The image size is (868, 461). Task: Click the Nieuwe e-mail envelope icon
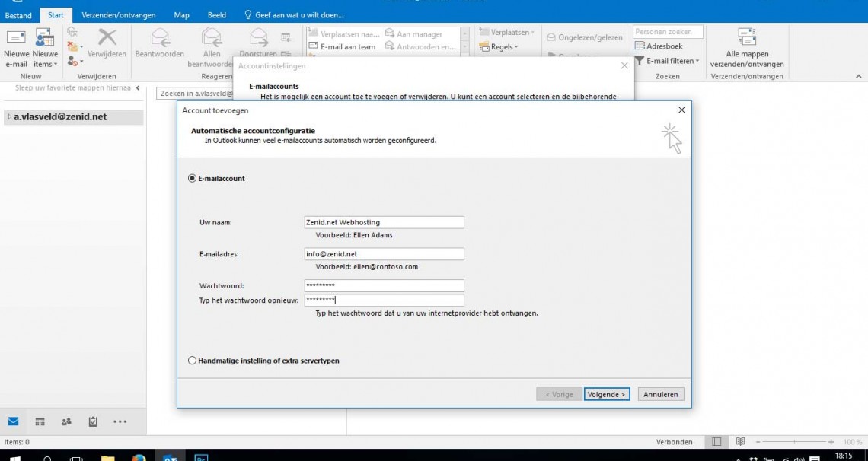[x=15, y=37]
